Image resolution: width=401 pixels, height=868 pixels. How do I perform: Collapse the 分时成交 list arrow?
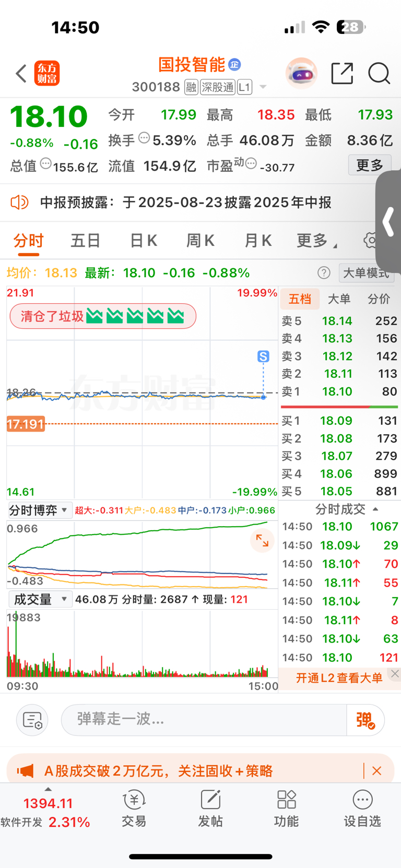coord(375,509)
